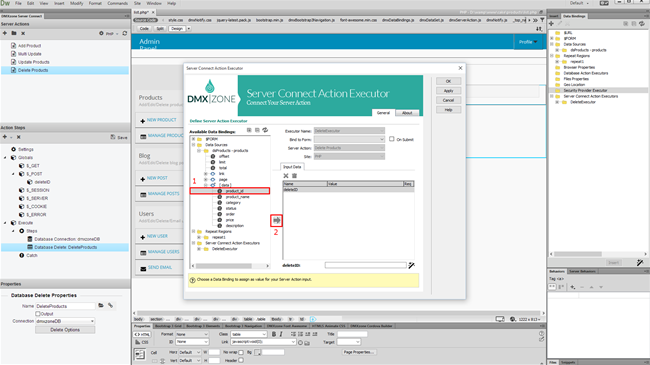Screen dimensions: 650x365
Task: Enable the Output checkbox in the Database Delete properties
Action: tap(38, 314)
